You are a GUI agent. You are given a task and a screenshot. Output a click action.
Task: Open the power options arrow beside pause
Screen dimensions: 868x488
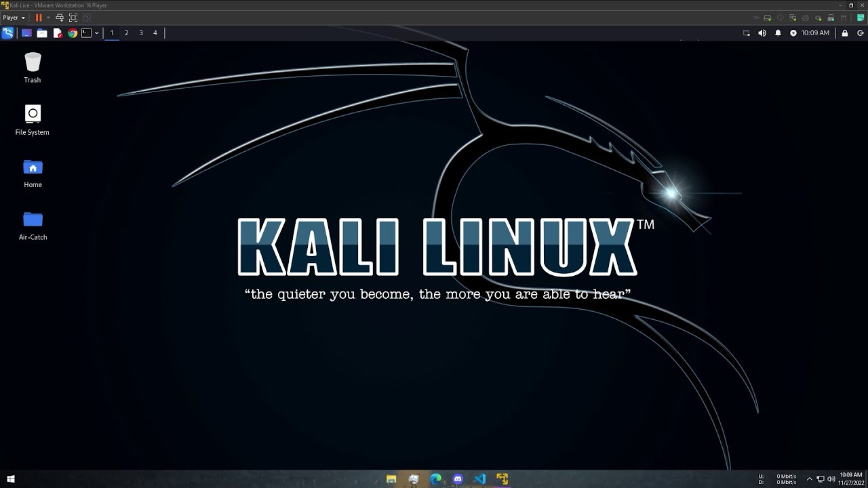click(47, 18)
